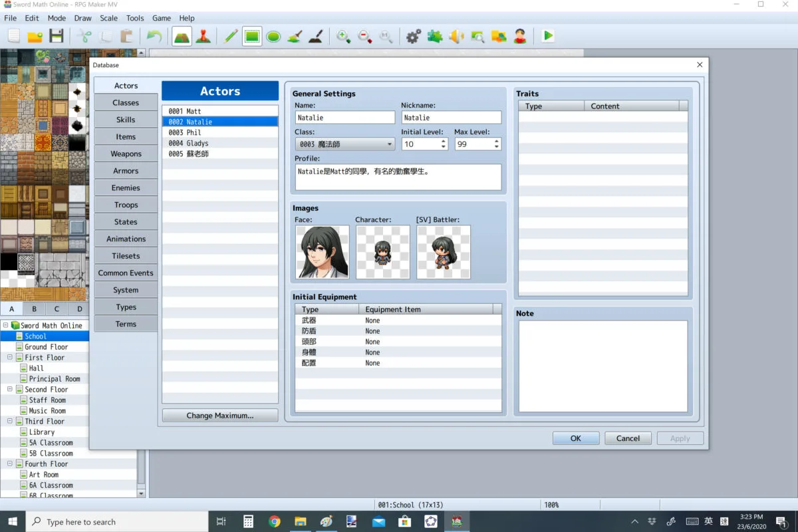The image size is (798, 532).
Task: Switch to the Classes database tab
Action: (126, 102)
